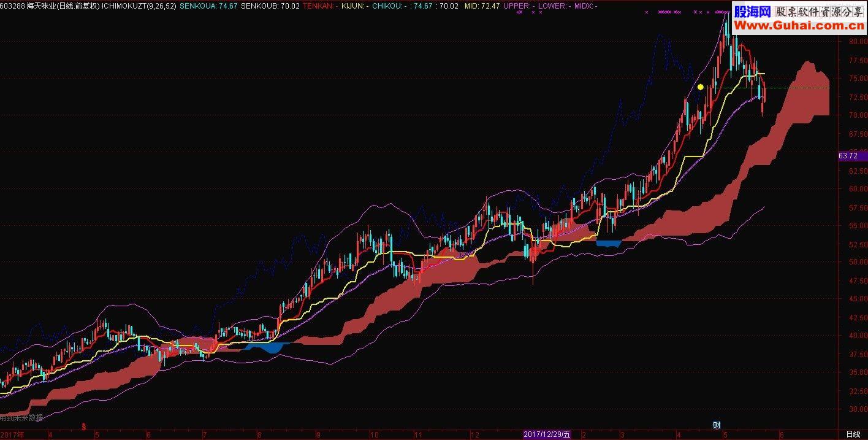Click the 70.00 price axis label
The height and width of the screenshot is (440, 868).
coord(858,115)
